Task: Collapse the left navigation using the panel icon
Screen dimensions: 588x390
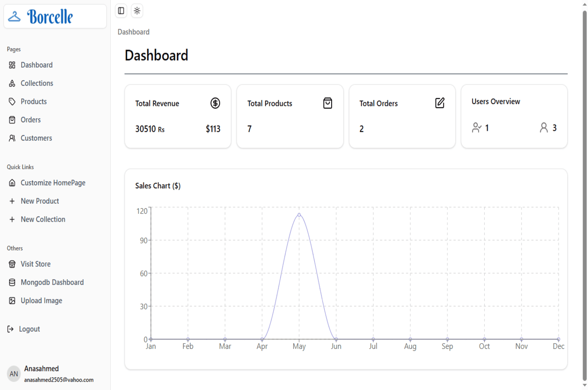Action: pos(120,11)
